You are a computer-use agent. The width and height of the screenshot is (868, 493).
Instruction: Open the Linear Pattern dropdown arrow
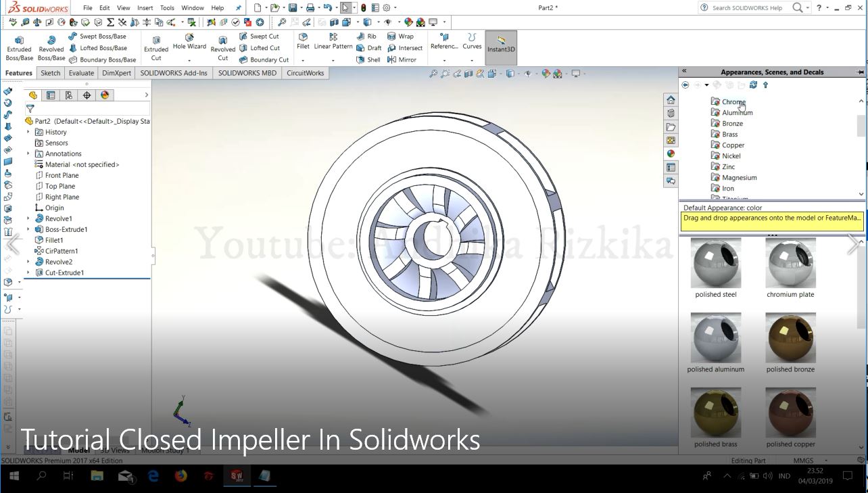pyautogui.click(x=333, y=60)
